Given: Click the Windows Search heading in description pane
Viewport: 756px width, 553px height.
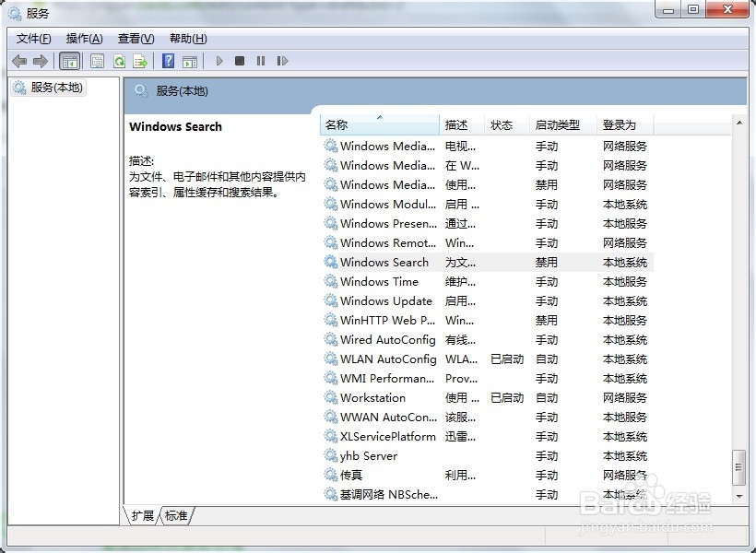Looking at the screenshot, I should coord(175,127).
